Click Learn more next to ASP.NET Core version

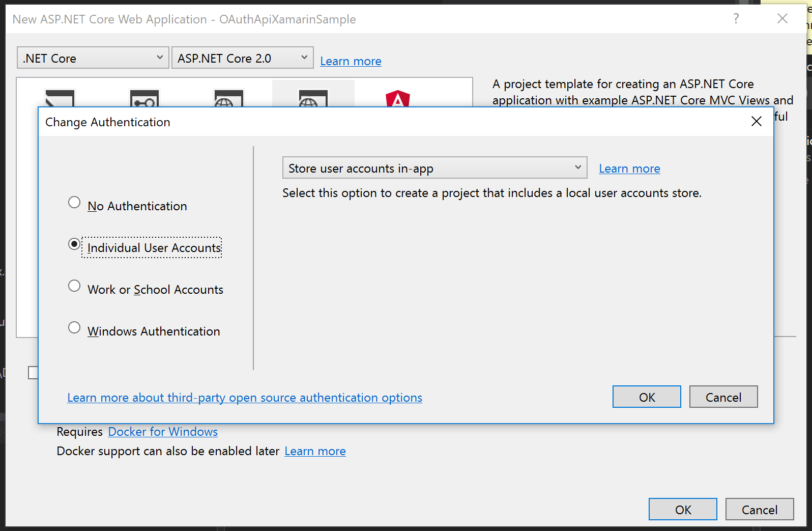(351, 61)
